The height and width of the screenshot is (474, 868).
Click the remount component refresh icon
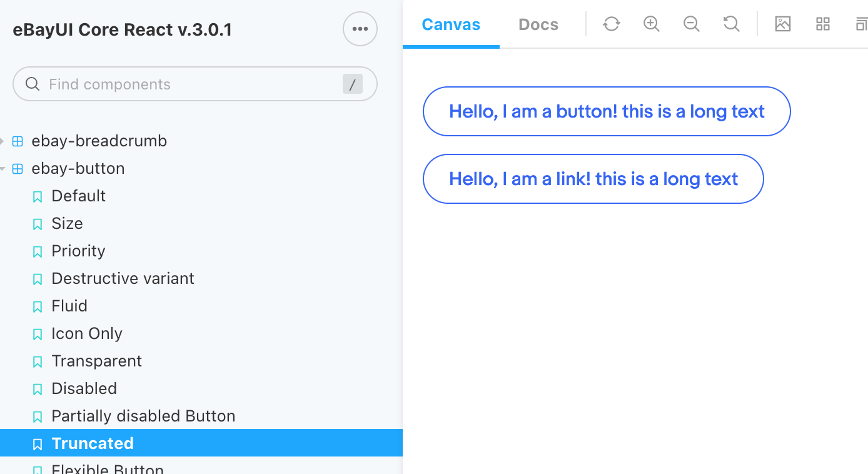tap(612, 24)
